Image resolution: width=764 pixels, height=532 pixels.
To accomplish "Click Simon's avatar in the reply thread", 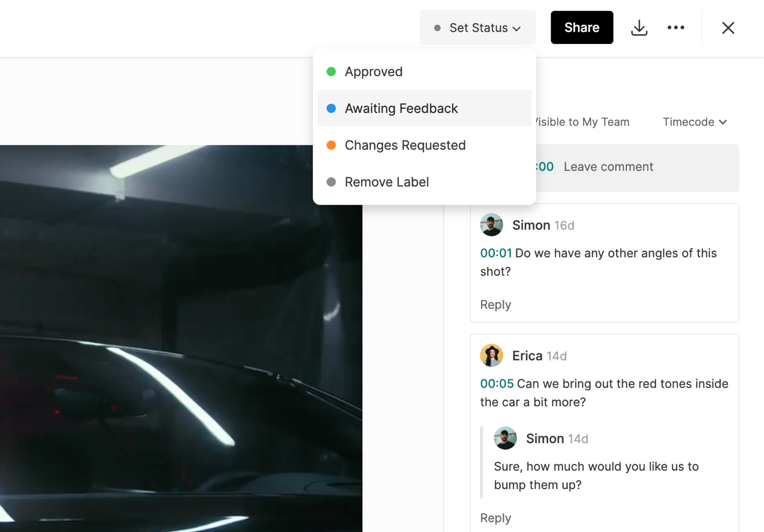I will 505,439.
